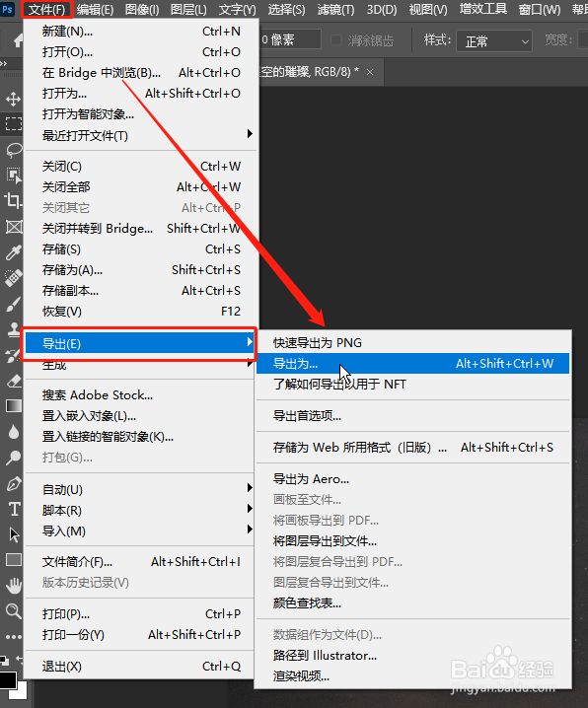Select the Blur tool
The width and height of the screenshot is (588, 708).
tap(14, 432)
